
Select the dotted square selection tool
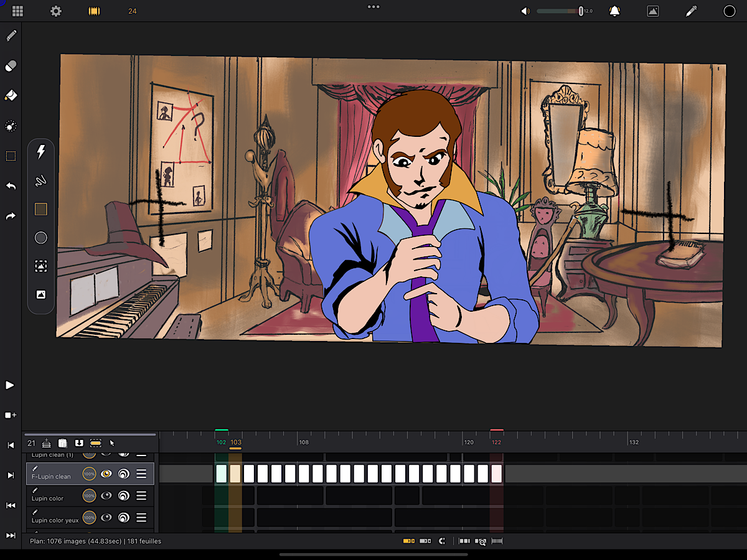click(x=11, y=156)
